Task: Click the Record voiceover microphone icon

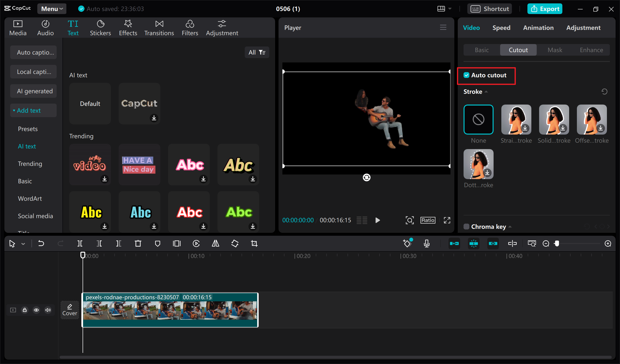Action: pyautogui.click(x=427, y=243)
